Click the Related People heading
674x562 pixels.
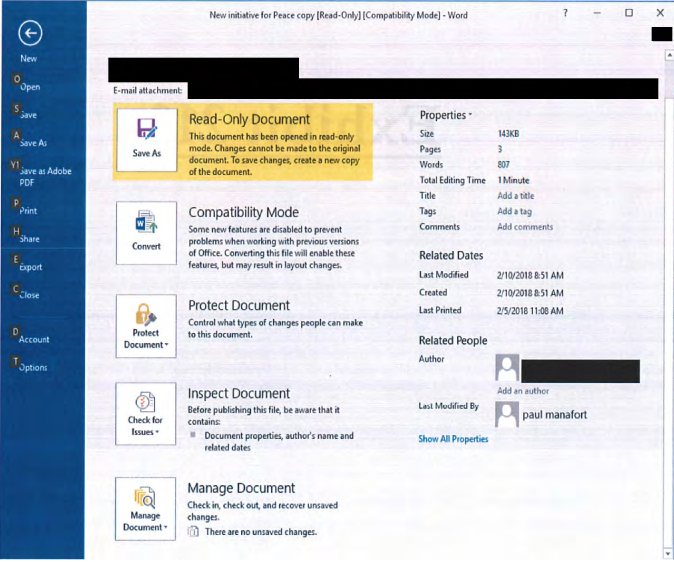(x=453, y=341)
